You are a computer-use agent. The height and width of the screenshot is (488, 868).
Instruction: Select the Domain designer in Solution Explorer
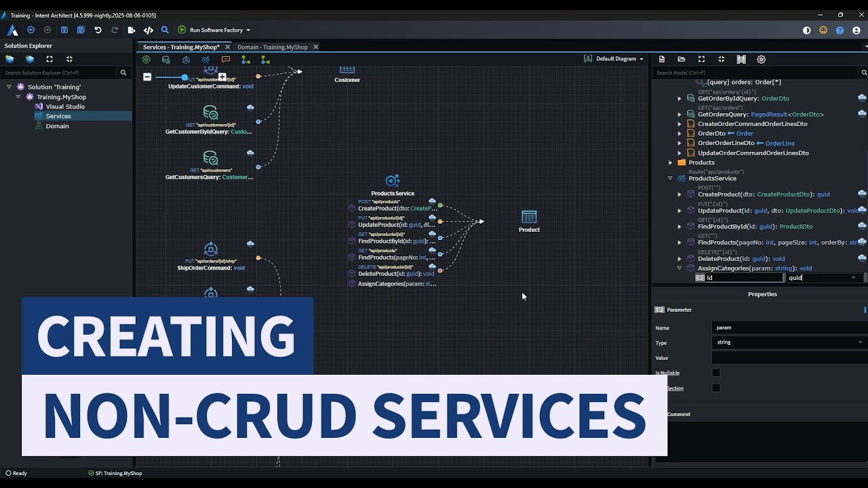pyautogui.click(x=57, y=126)
